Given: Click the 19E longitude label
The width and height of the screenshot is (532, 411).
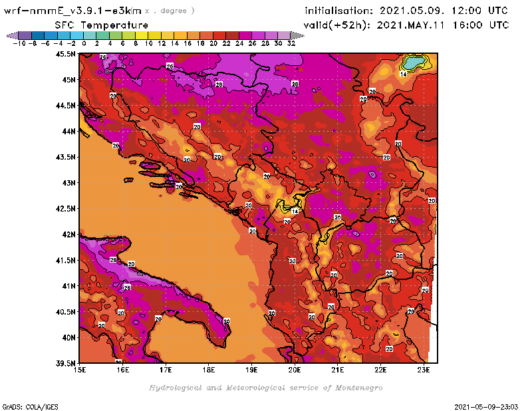Looking at the screenshot, I should pos(251,370).
